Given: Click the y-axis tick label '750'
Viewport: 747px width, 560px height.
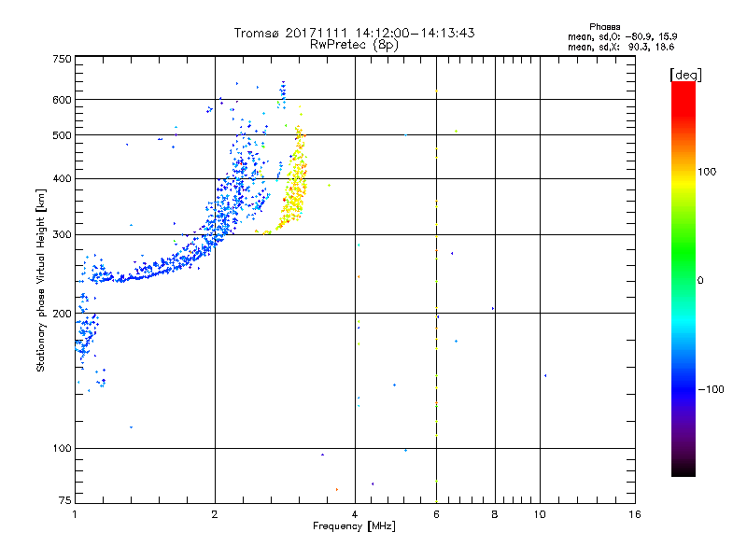Looking at the screenshot, I should 62,59.
